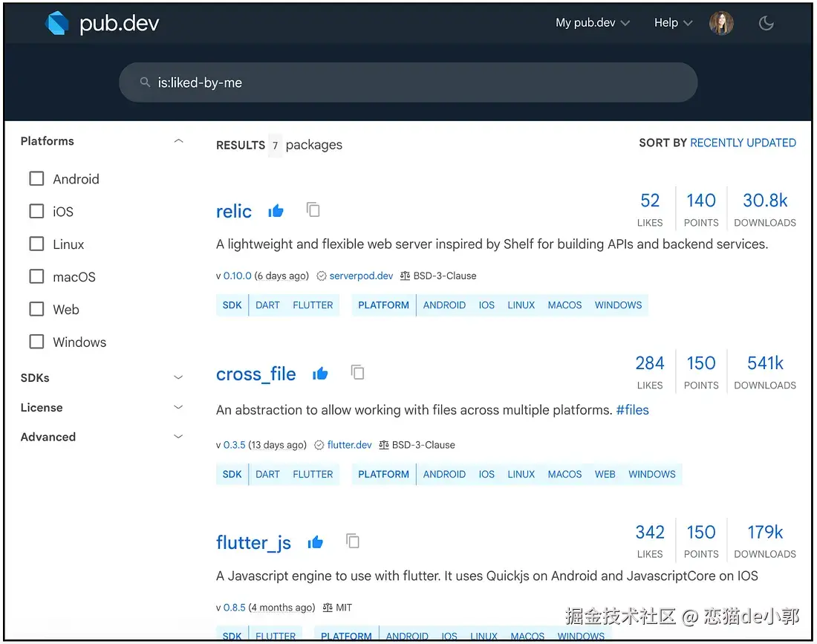Check the macOS platform filter
Viewport: 817px width, 644px height.
pos(36,276)
